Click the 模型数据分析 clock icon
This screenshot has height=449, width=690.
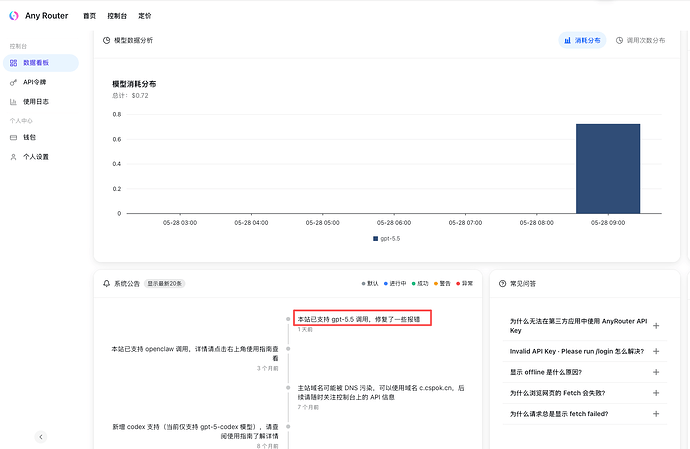(106, 40)
